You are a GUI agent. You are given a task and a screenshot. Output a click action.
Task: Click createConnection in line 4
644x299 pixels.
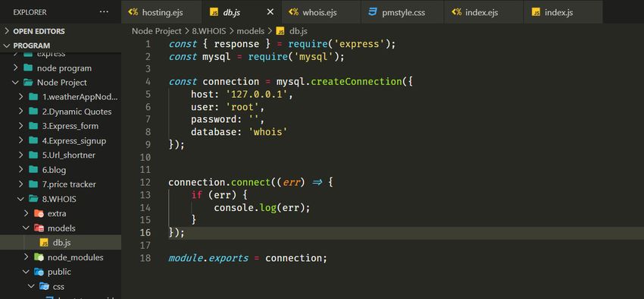pos(355,81)
